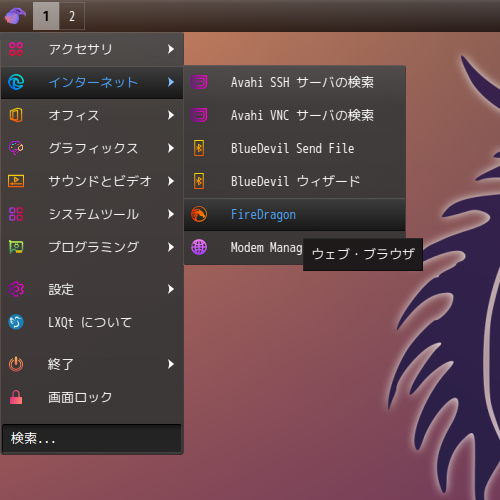Screen dimensions: 500x500
Task: Expand the アクセサリ submenu arrow
Action: [171, 49]
